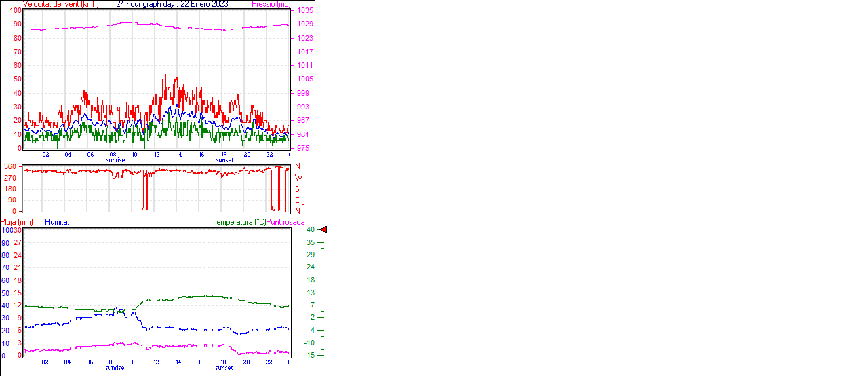Click the magenta 'Punt rosada' legend label
Image resolution: width=868 pixels, height=376 pixels.
point(285,222)
